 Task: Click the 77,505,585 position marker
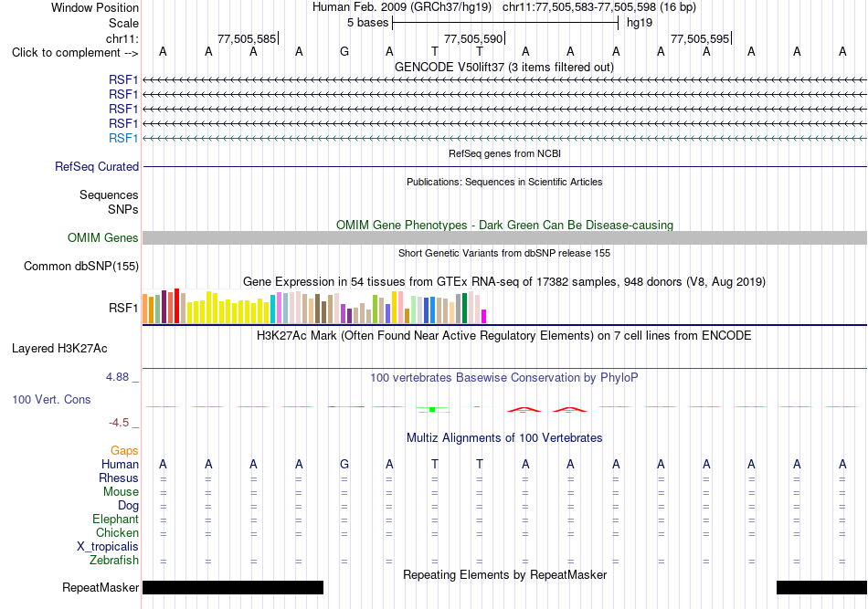[x=247, y=38]
